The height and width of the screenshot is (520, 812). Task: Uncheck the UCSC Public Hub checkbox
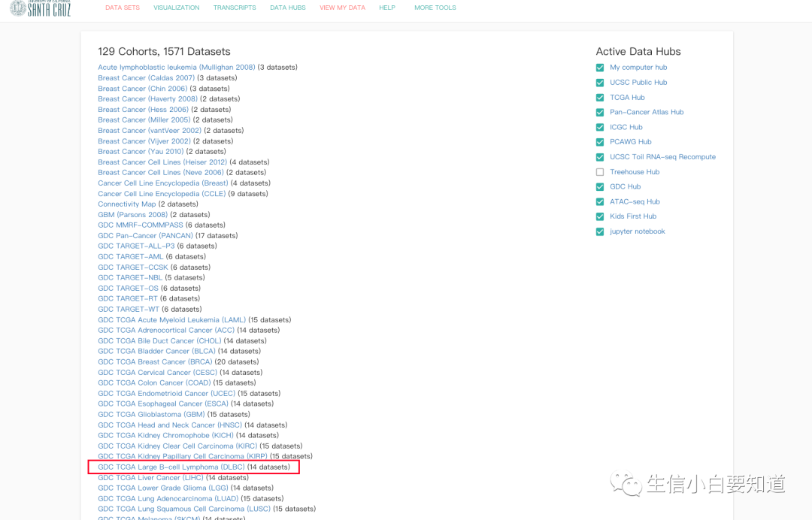click(x=600, y=83)
